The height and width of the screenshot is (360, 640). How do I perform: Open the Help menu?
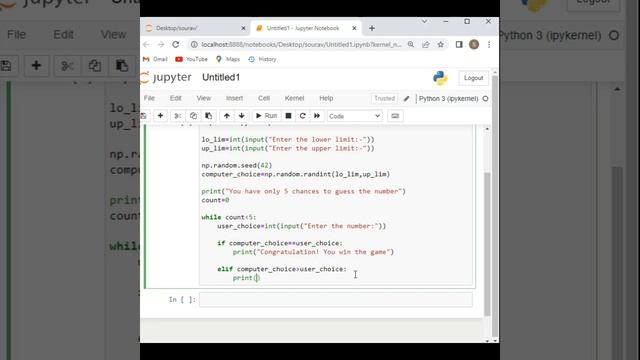[326, 98]
